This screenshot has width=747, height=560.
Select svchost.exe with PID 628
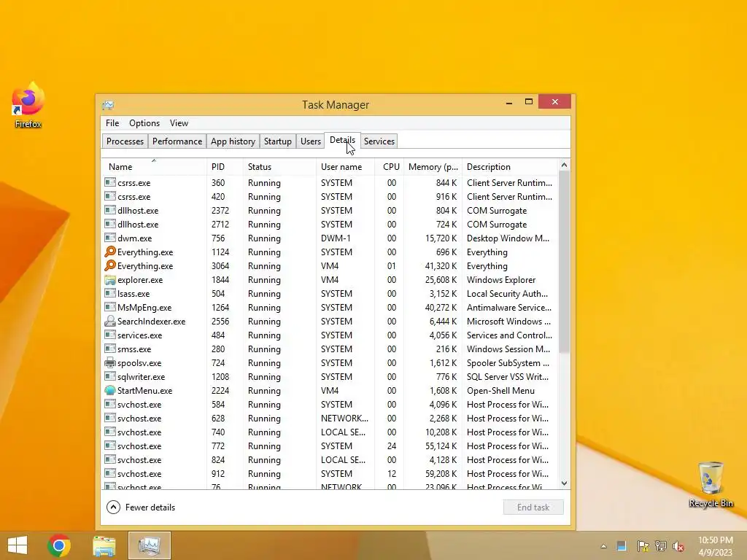pyautogui.click(x=330, y=418)
